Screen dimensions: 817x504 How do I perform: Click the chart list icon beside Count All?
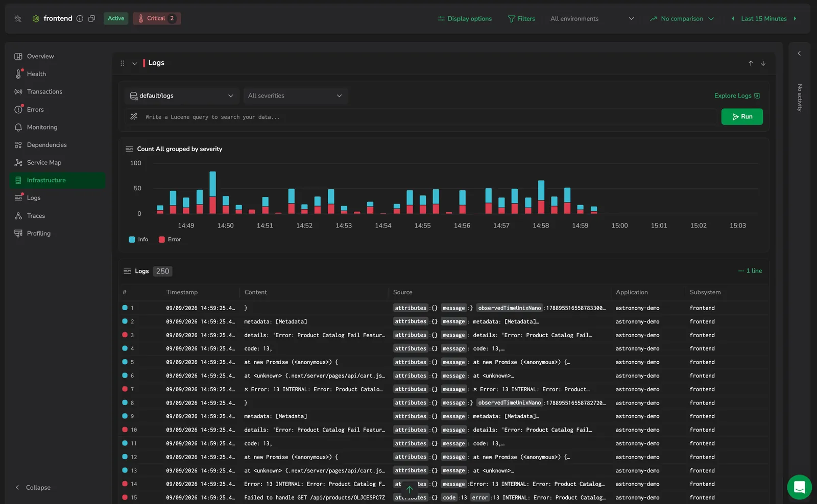click(x=129, y=149)
